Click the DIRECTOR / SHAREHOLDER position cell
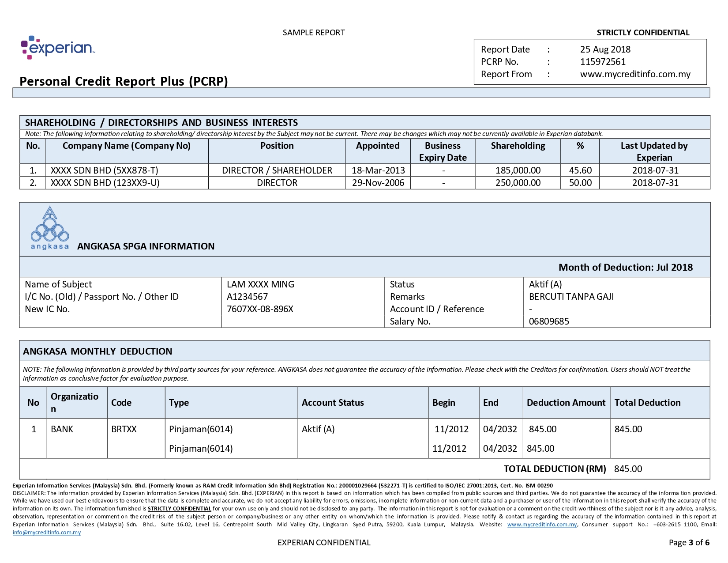 277,170
